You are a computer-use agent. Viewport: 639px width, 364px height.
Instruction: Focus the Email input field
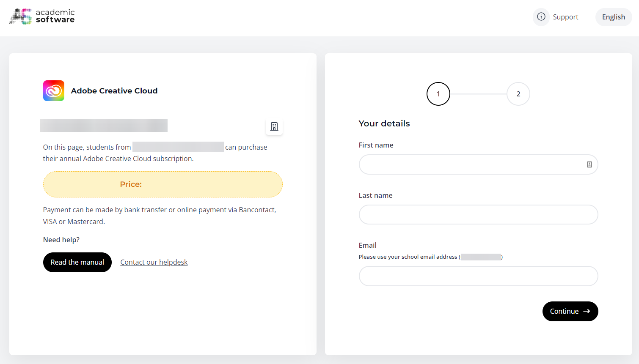[x=478, y=276]
